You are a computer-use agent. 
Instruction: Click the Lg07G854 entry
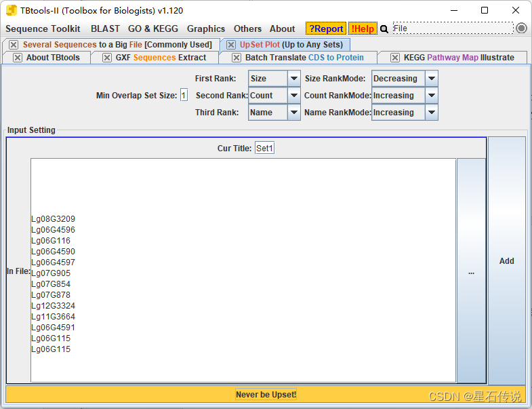(x=51, y=284)
